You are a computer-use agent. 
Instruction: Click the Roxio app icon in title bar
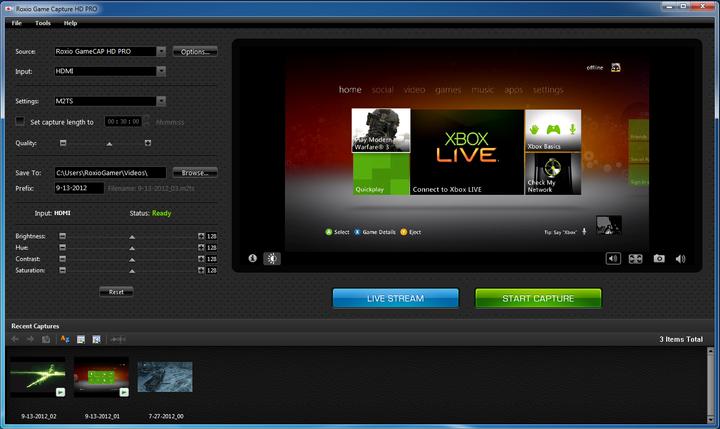(8, 9)
